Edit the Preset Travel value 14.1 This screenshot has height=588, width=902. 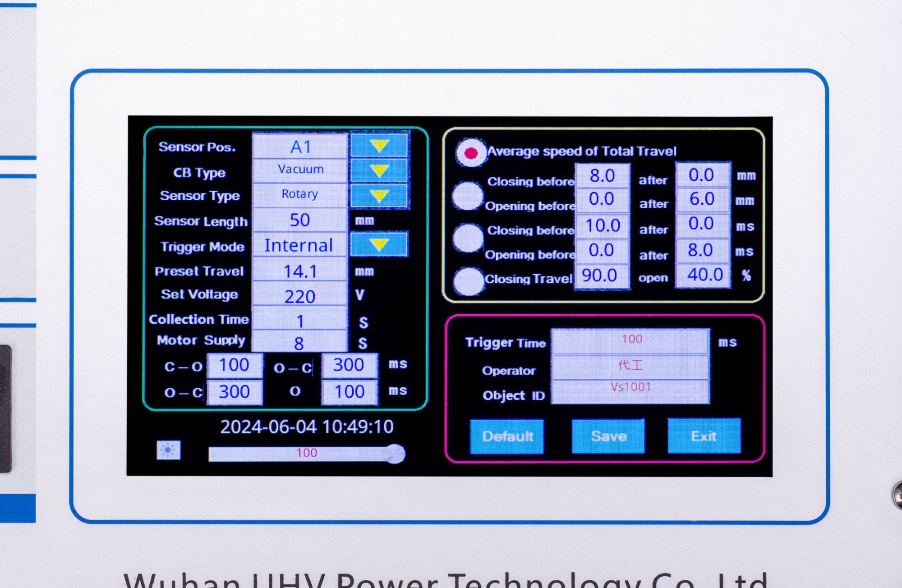[x=300, y=270]
